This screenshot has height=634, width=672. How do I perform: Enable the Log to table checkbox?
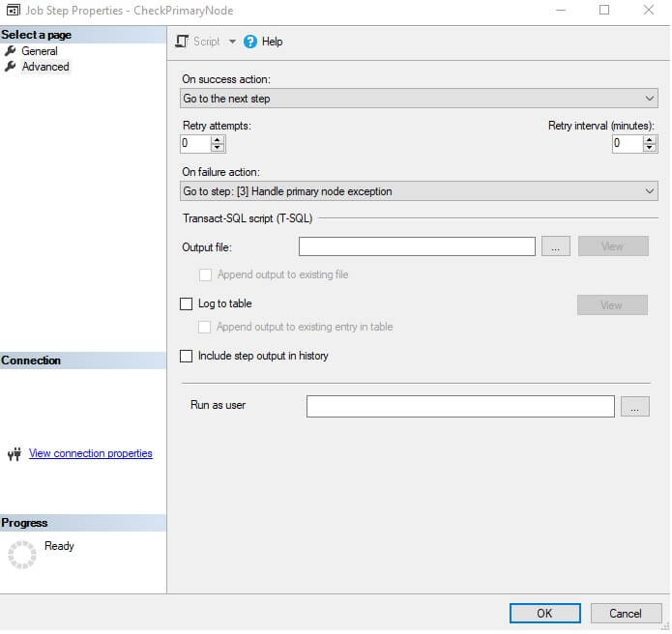click(187, 303)
